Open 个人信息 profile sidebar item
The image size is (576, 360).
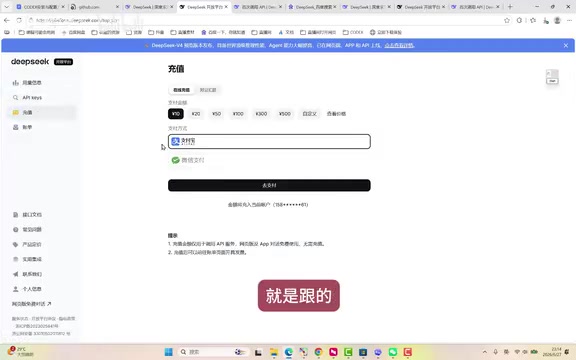(x=28, y=289)
